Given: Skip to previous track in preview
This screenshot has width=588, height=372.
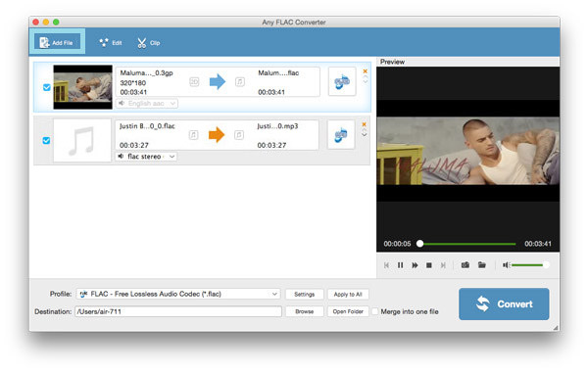Looking at the screenshot, I should point(386,265).
